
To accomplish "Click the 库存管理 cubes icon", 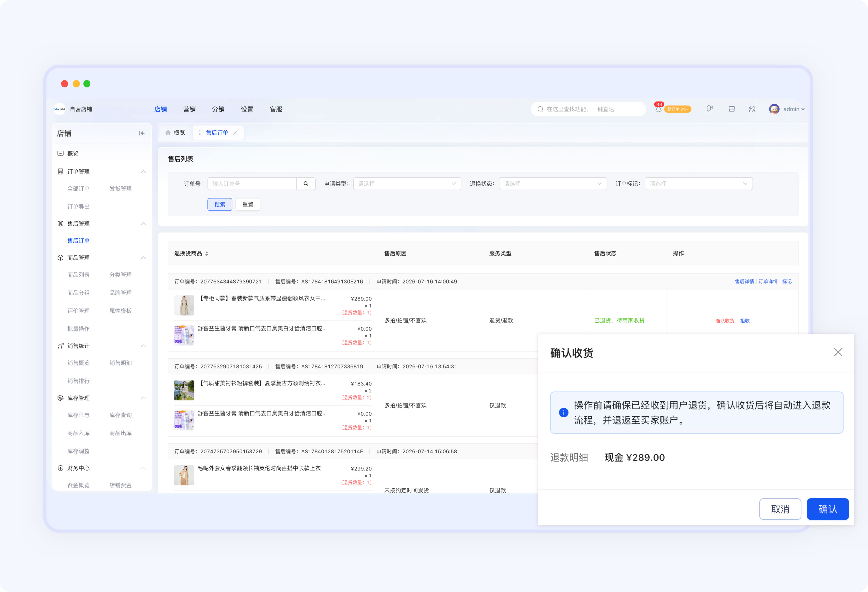I will coord(60,398).
